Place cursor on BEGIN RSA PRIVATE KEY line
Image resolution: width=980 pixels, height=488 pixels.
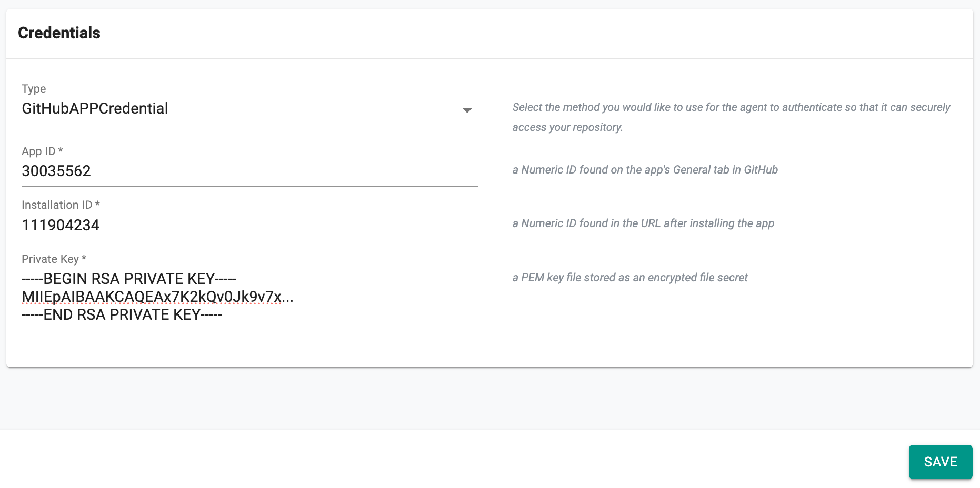point(129,279)
